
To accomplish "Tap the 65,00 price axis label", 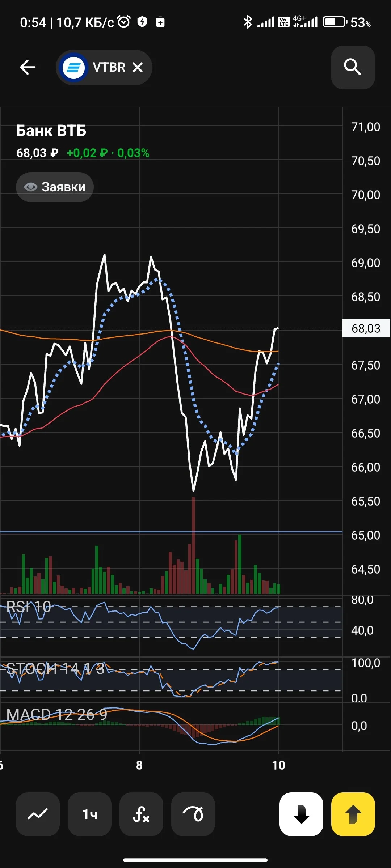I will point(366,535).
